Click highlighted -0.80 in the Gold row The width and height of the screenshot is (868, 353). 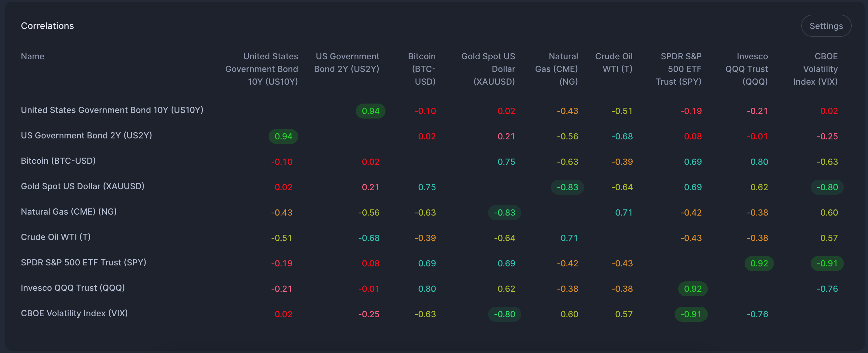click(827, 187)
